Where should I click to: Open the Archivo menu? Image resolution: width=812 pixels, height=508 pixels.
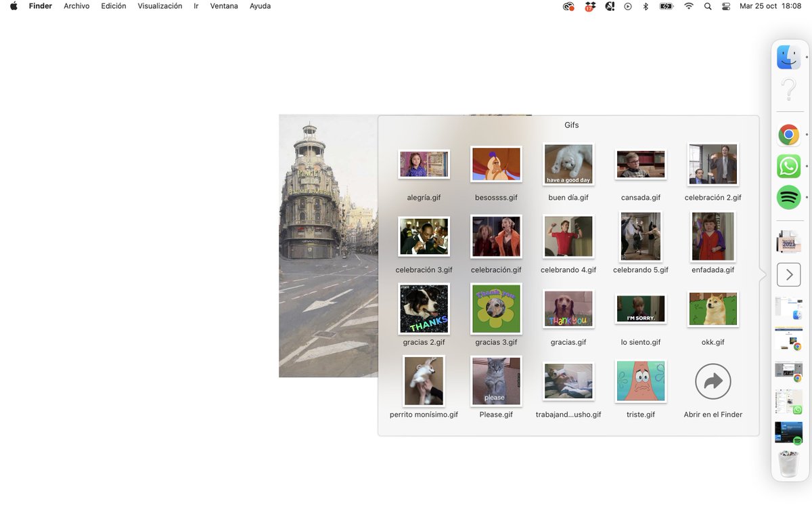click(x=76, y=6)
